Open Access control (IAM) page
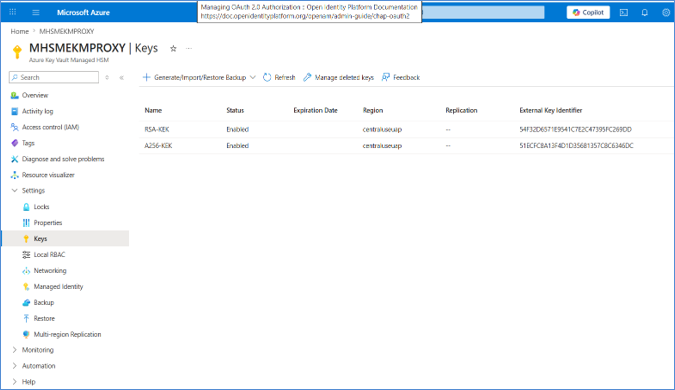Screen dimensions: 675x390 (50, 127)
